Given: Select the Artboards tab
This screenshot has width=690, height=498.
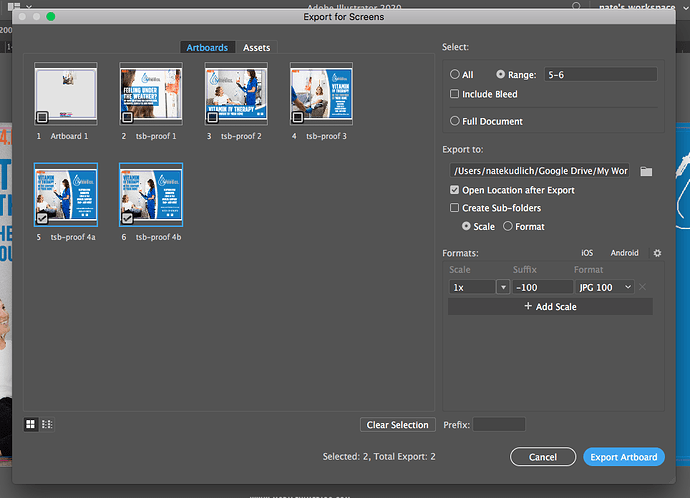Looking at the screenshot, I should tap(207, 48).
